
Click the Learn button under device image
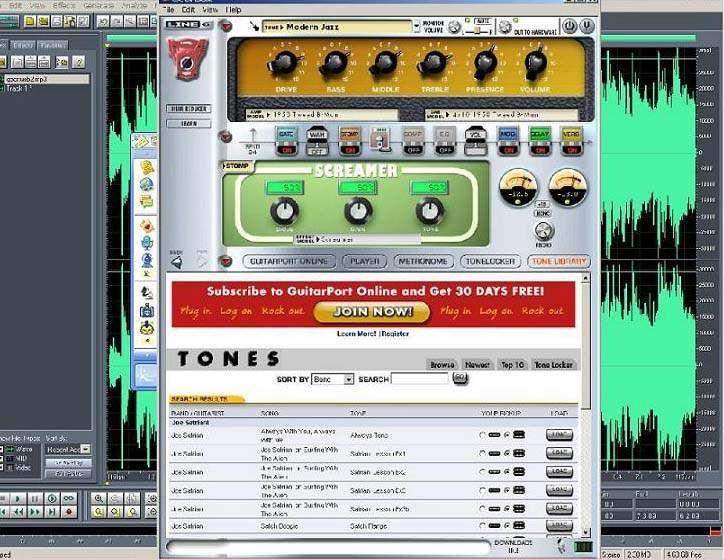tap(188, 124)
